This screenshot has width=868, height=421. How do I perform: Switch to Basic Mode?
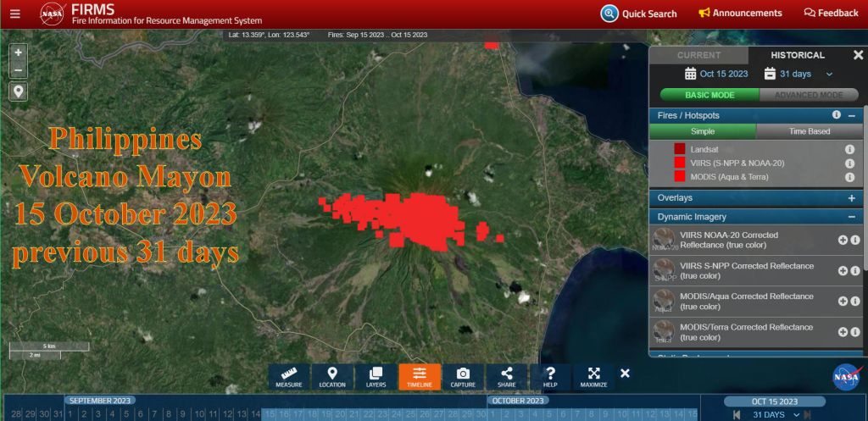709,95
